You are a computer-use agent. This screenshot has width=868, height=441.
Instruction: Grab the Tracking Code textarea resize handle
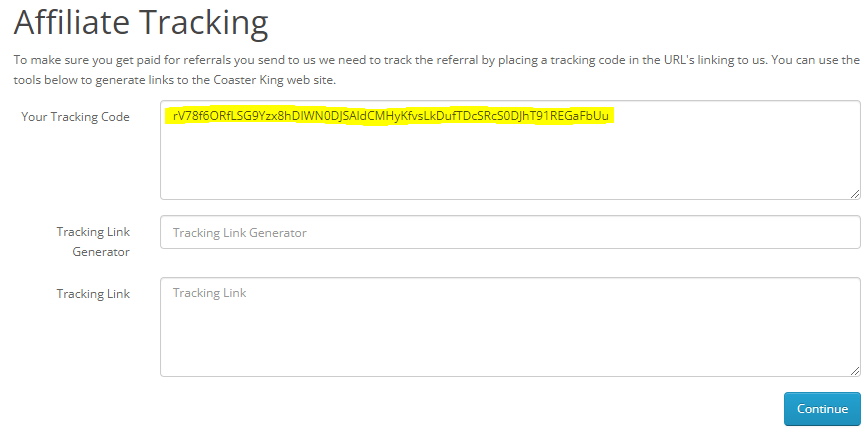855,194
